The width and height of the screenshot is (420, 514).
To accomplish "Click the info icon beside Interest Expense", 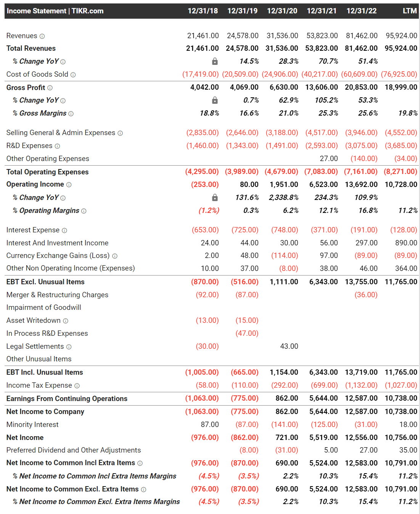I will pos(64,230).
